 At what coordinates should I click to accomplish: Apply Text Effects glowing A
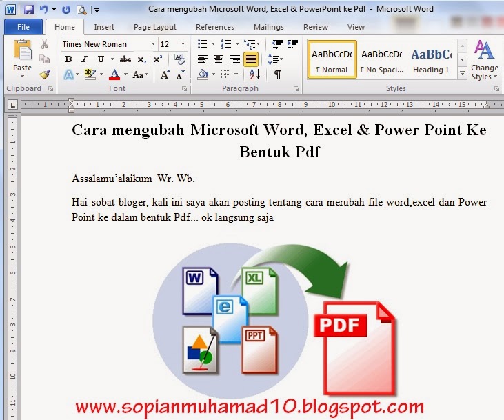(69, 75)
